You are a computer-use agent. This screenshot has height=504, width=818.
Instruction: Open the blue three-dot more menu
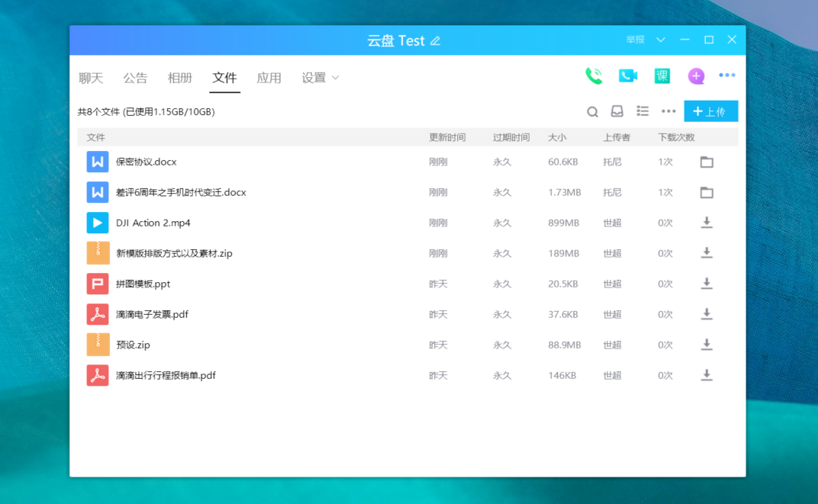(x=727, y=75)
